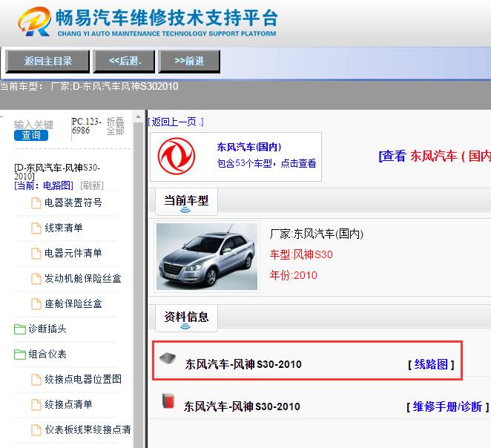
Task: Click the 畅易汽车维修技术支持平台 header title
Action: 167,18
